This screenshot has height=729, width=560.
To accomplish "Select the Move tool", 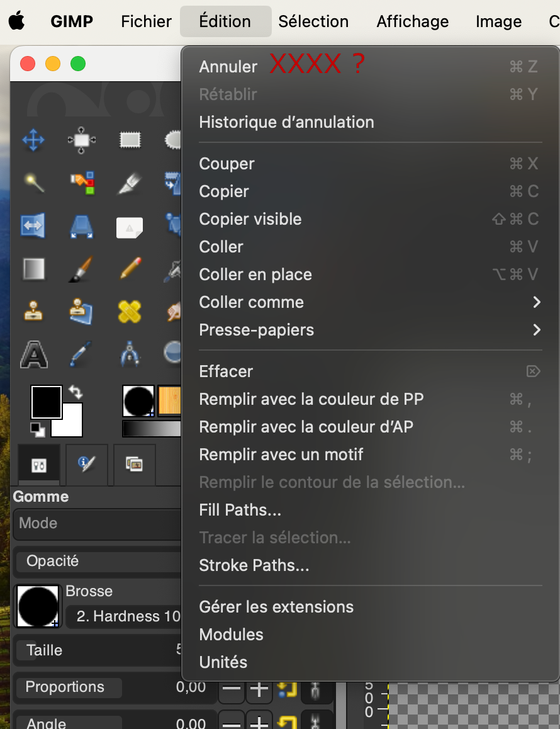I will pyautogui.click(x=33, y=140).
